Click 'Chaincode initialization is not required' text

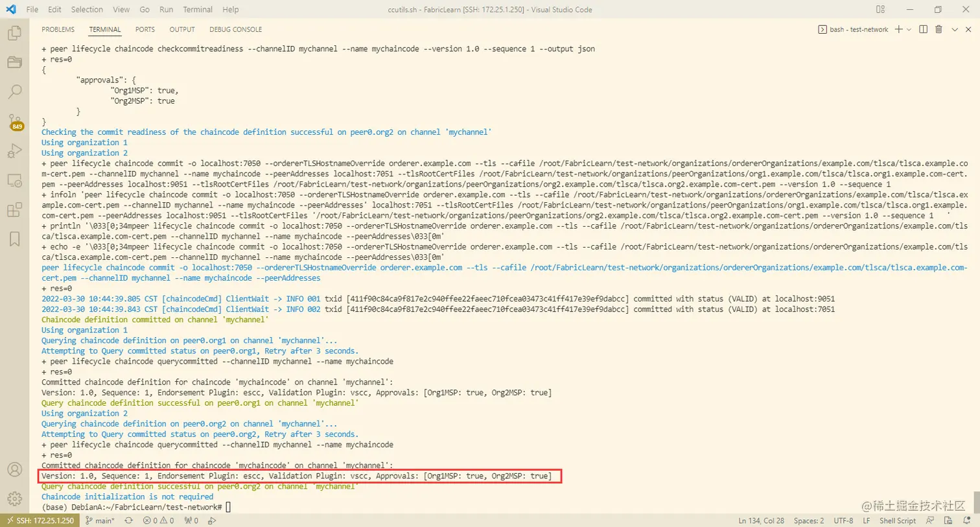click(127, 497)
